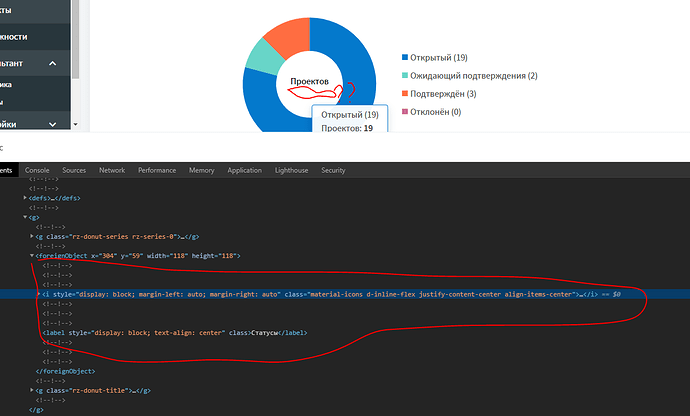This screenshot has width=690, height=416.
Task: Expand the rz-donut-title g node
Action: (x=32, y=390)
